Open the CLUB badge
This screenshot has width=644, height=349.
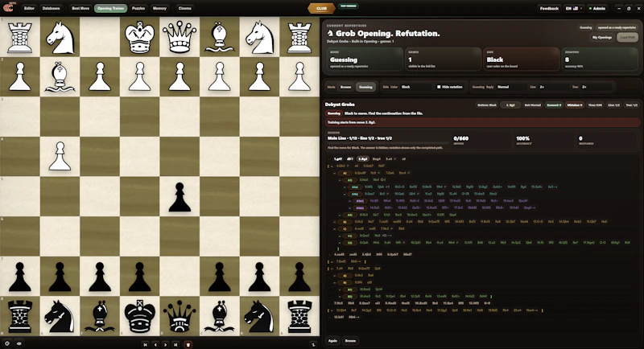[x=321, y=8]
